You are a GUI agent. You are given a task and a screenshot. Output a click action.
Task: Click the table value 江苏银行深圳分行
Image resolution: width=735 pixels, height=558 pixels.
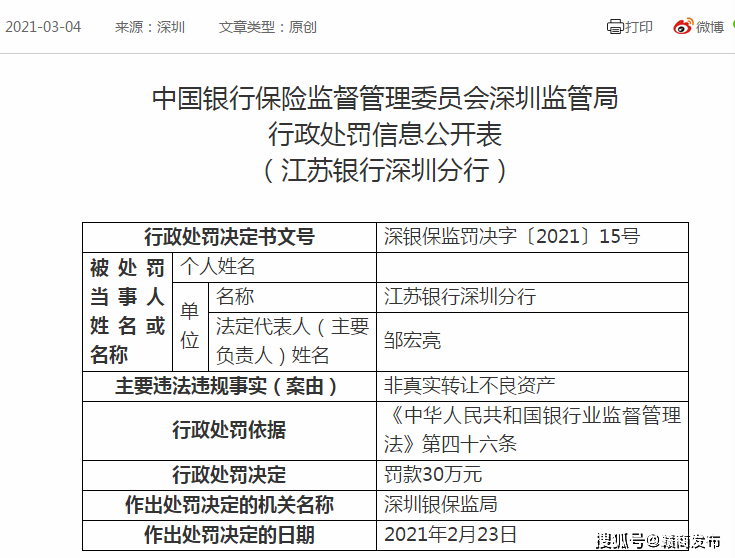(460, 297)
